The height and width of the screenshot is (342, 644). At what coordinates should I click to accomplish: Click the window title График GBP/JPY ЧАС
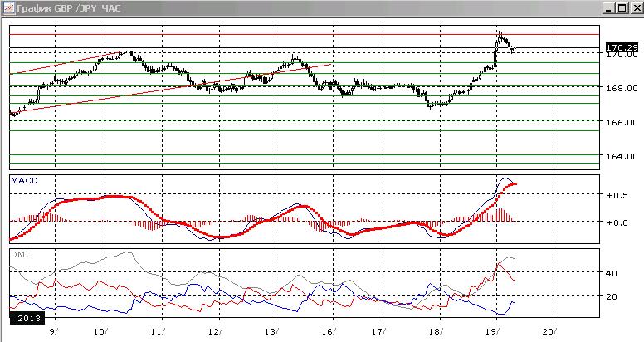(x=69, y=8)
